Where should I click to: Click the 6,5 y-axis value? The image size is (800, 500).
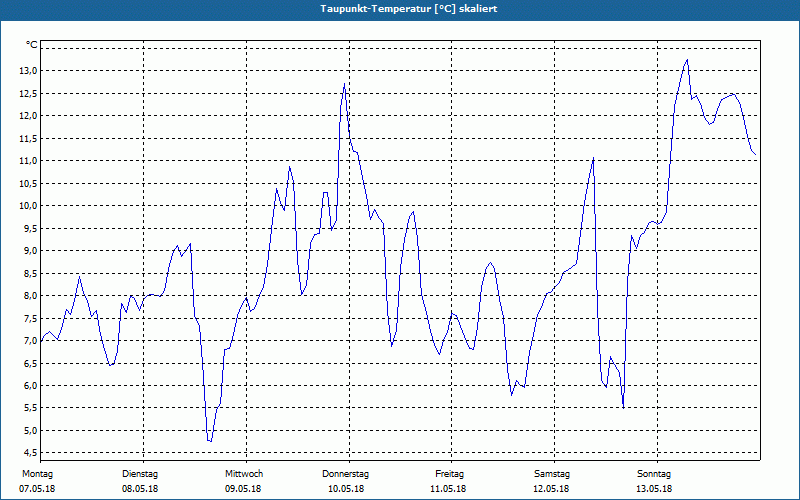point(30,363)
